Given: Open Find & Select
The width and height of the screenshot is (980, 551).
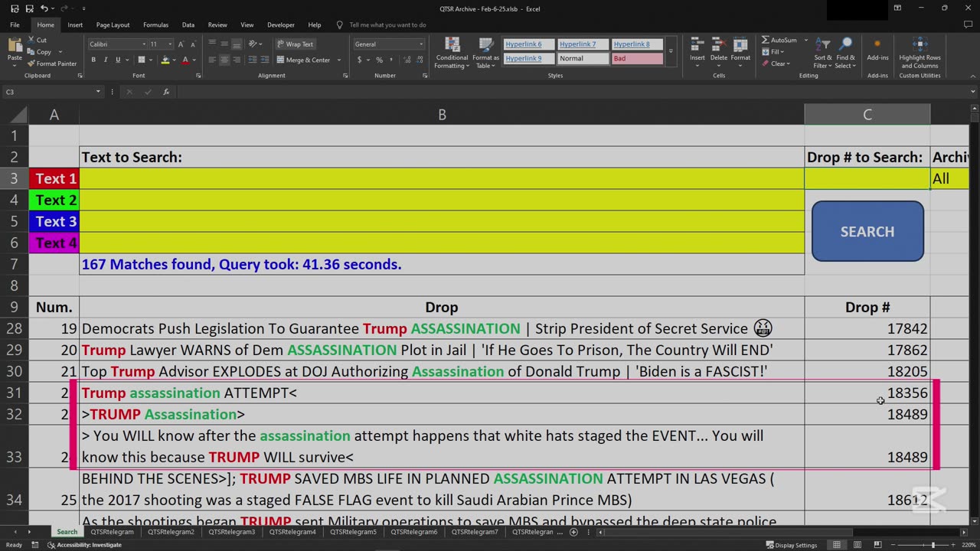Looking at the screenshot, I should pyautogui.click(x=845, y=52).
